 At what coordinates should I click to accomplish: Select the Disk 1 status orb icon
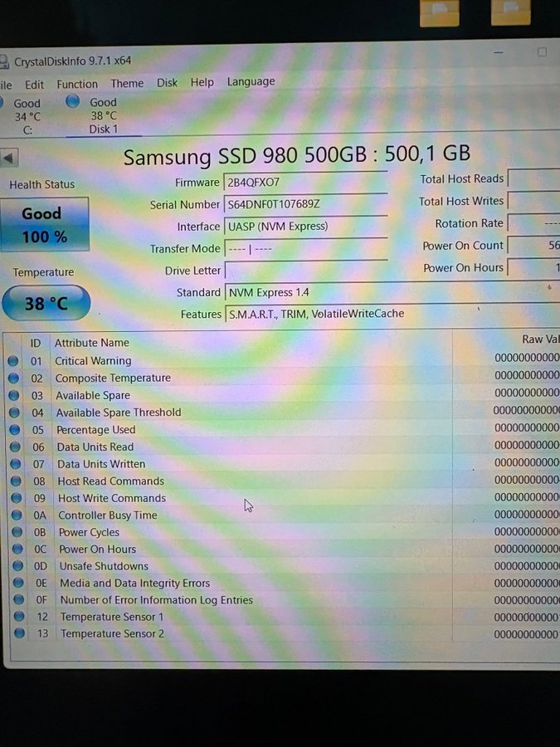tap(73, 101)
